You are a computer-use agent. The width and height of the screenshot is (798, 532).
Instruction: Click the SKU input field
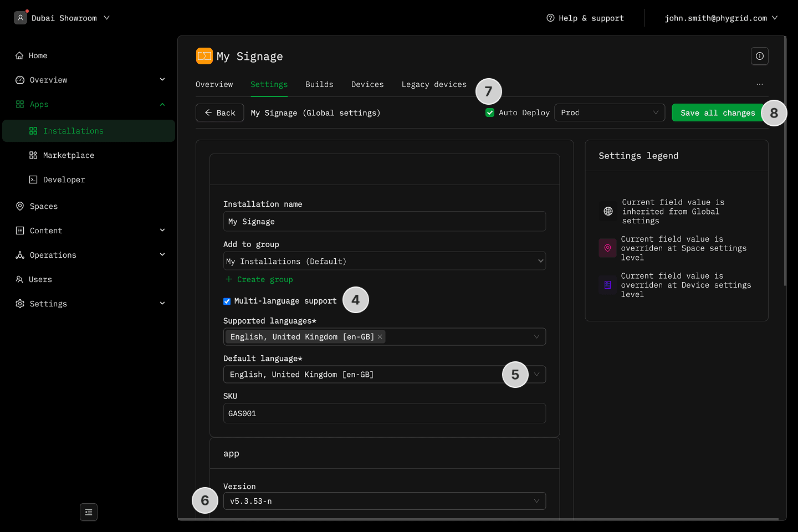tap(384, 413)
